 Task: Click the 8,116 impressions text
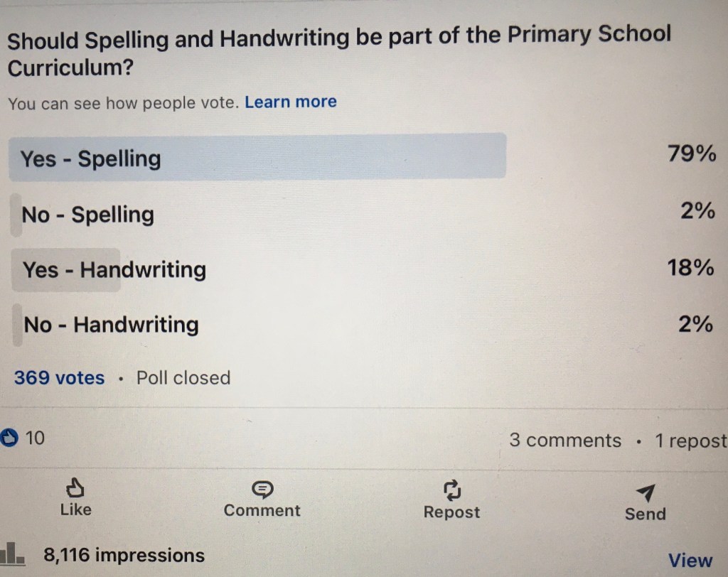pyautogui.click(x=124, y=555)
